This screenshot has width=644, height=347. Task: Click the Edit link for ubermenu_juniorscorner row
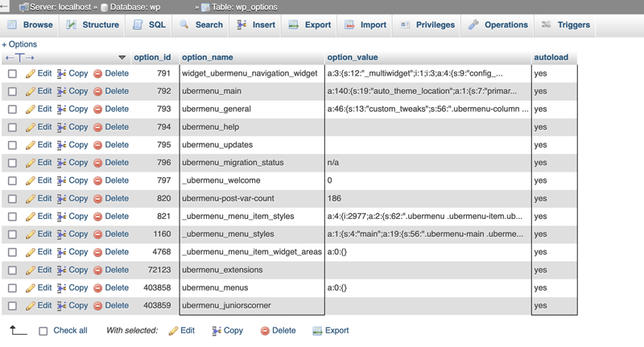44,305
